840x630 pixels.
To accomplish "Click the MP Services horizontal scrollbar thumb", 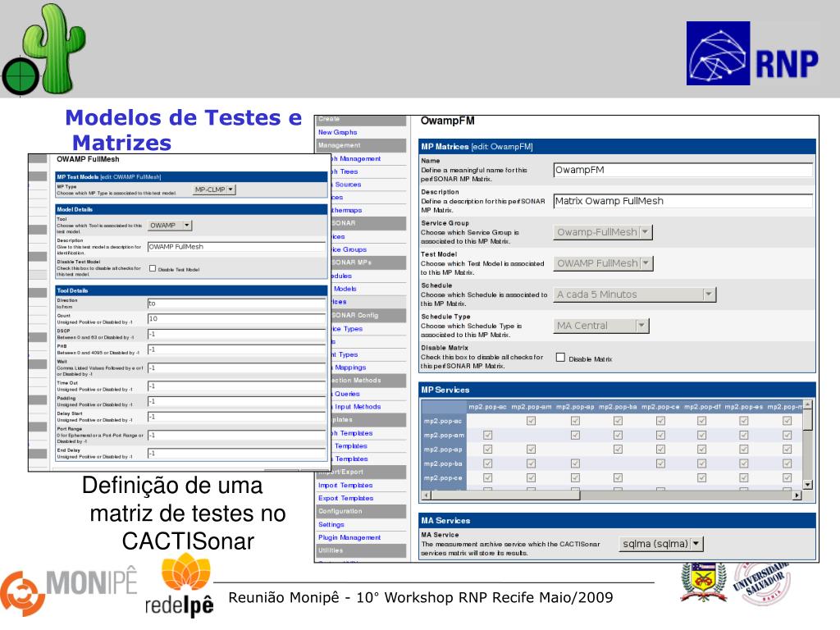I will click(505, 495).
